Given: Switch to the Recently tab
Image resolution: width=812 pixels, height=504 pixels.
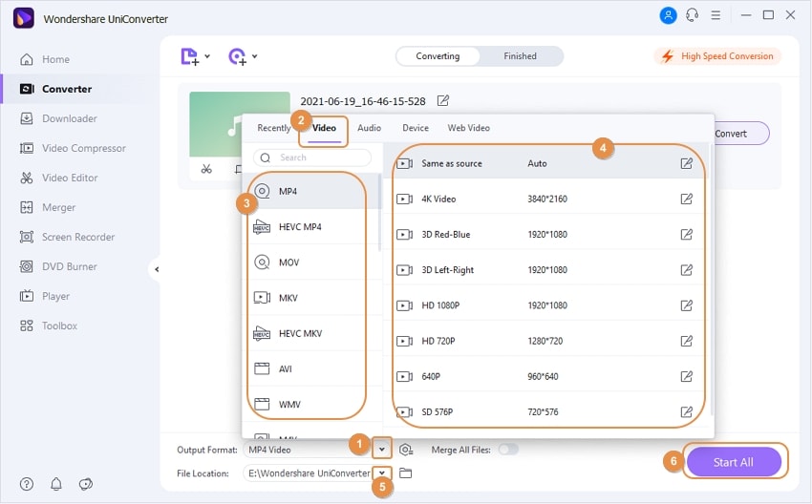Looking at the screenshot, I should 274,128.
